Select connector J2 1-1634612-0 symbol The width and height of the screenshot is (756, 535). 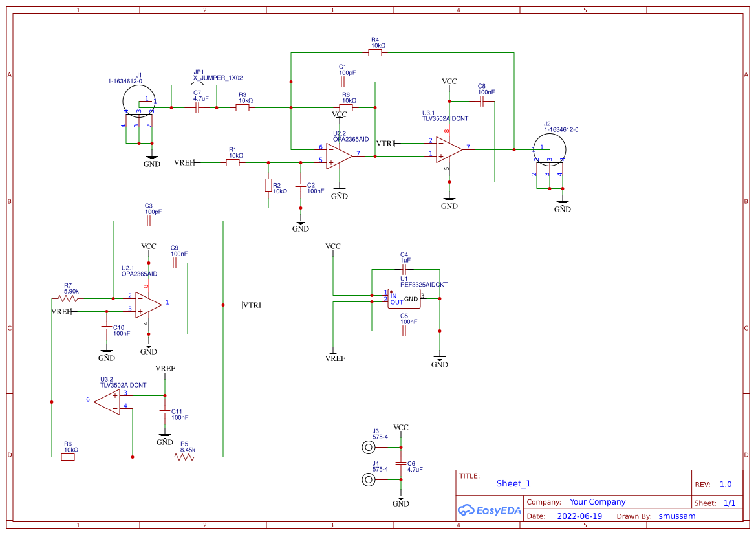[549, 150]
